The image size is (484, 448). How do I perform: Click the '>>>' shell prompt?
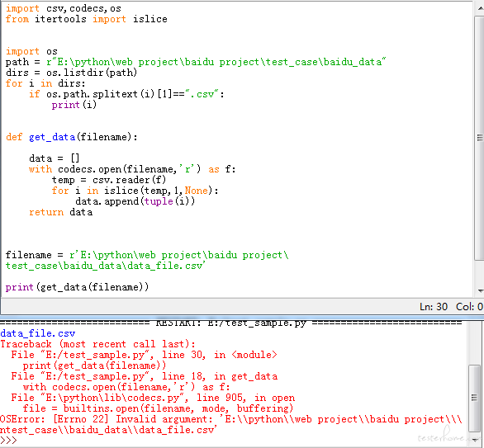point(8,440)
